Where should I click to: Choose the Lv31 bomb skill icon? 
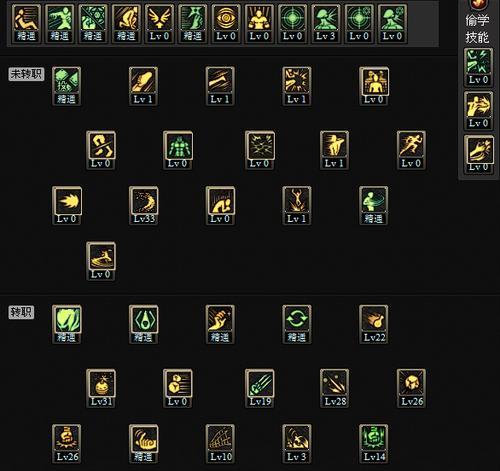[101, 388]
